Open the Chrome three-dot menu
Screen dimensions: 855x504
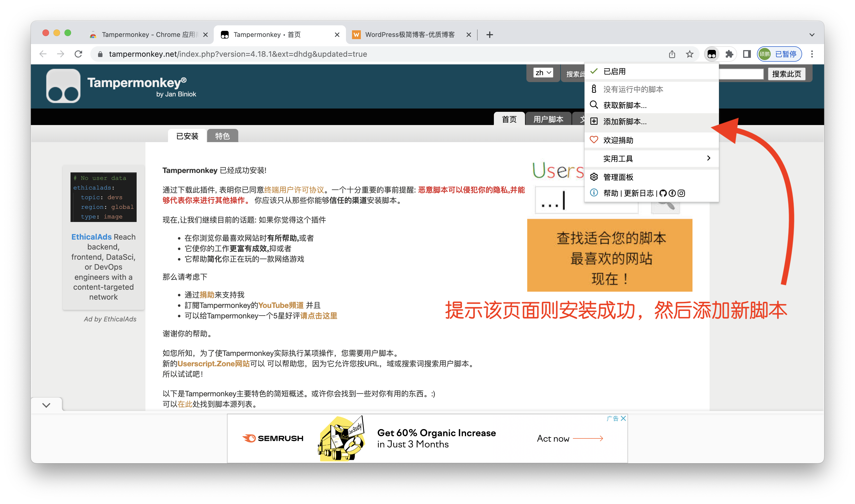pos(812,54)
